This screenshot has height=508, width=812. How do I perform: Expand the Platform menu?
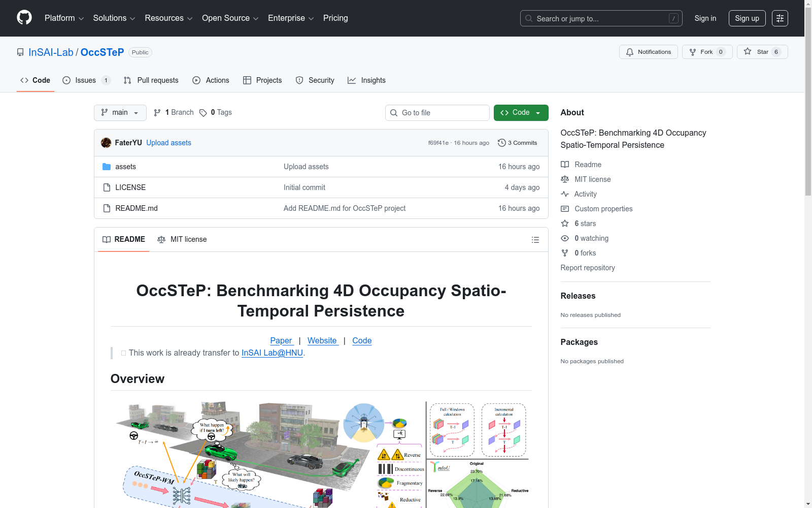pyautogui.click(x=64, y=18)
